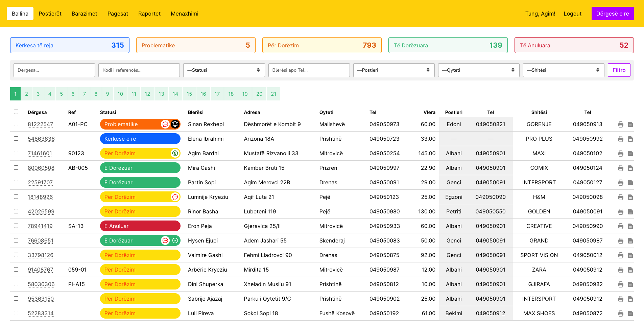Open the Problematike summary card
The width and height of the screenshot is (644, 324).
[196, 45]
